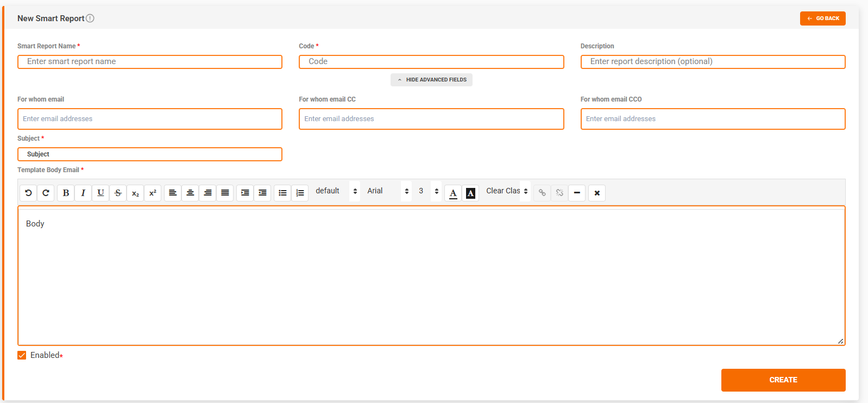The image size is (868, 403).
Task: Apply strikethrough to selected text
Action: point(118,193)
